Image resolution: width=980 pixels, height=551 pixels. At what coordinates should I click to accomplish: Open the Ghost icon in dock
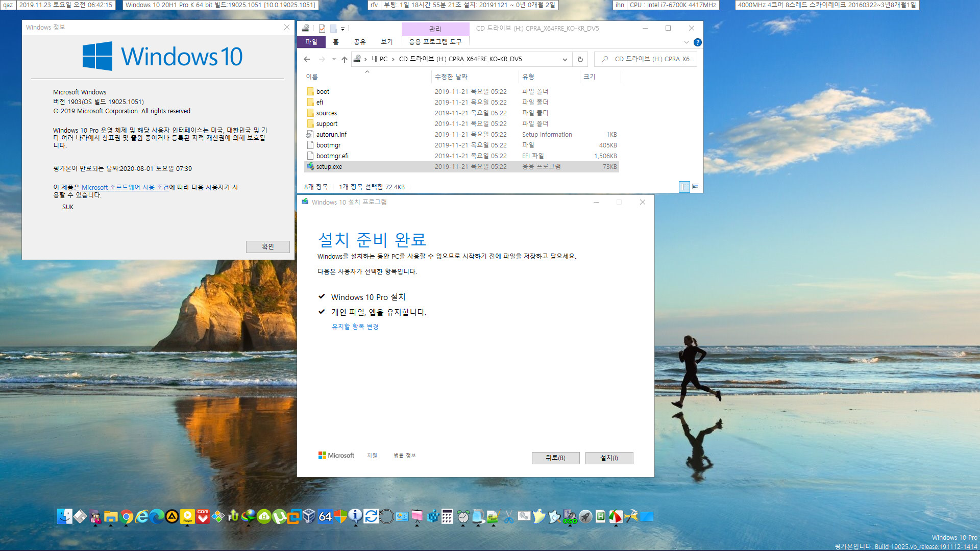coord(539,517)
